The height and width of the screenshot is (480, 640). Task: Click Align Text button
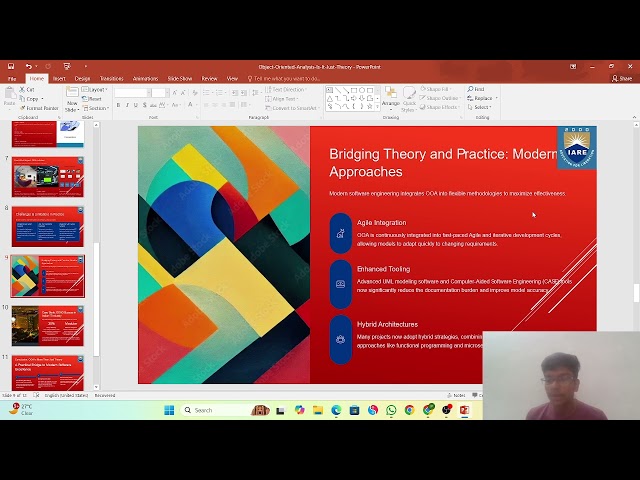tap(282, 99)
